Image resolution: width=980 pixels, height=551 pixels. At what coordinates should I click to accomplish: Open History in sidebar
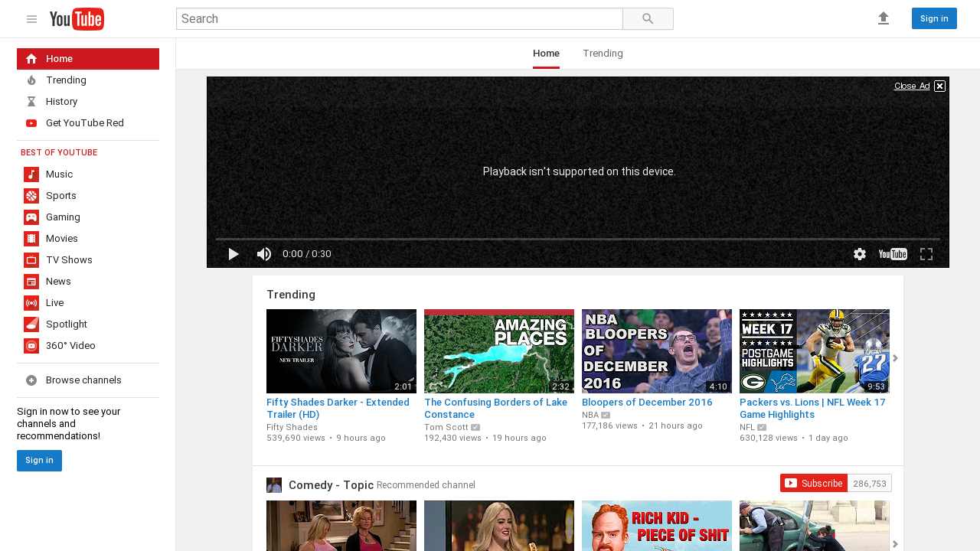pos(88,102)
